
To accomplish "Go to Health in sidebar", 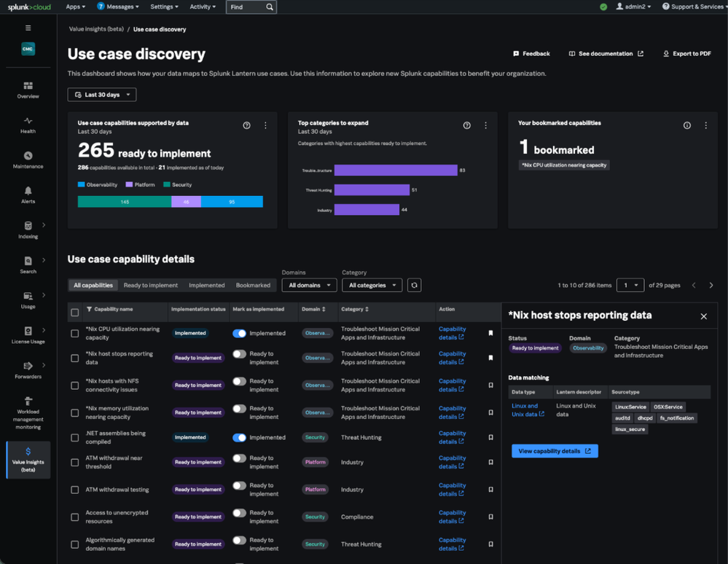I will pyautogui.click(x=28, y=125).
